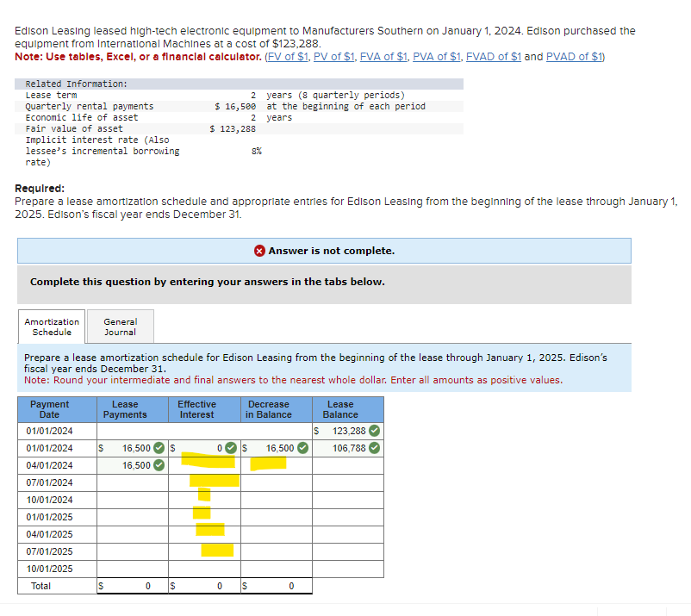Switch to the General Journal tab
691x616 pixels.
pyautogui.click(x=120, y=326)
